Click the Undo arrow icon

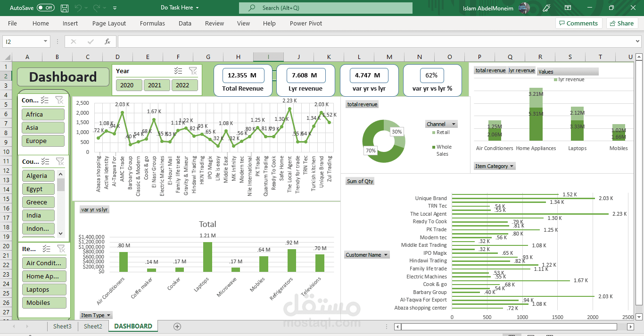point(78,8)
